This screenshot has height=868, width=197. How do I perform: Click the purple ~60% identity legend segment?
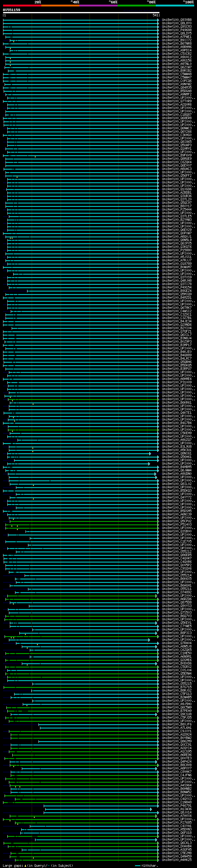(98, 6)
